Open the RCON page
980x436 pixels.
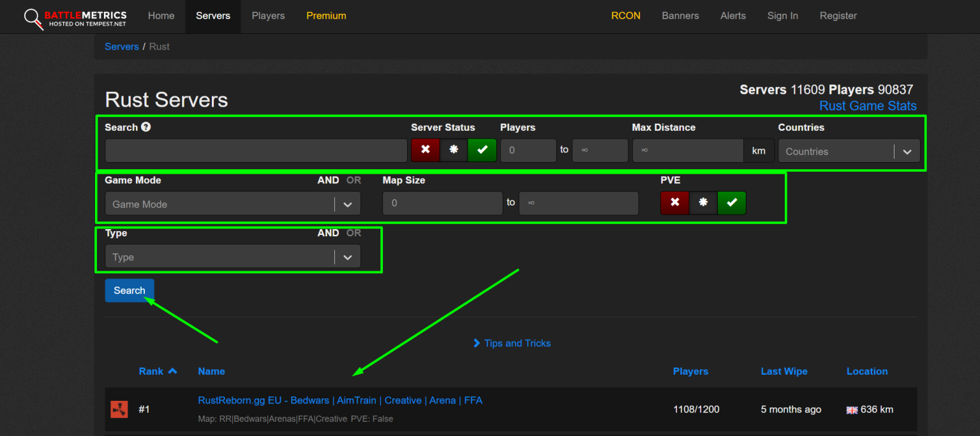coord(626,16)
